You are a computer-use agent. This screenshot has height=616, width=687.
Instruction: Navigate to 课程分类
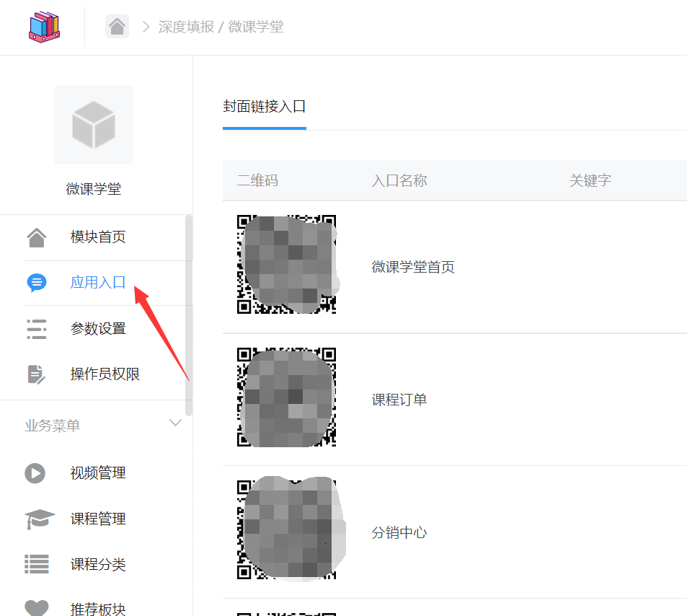coord(98,564)
